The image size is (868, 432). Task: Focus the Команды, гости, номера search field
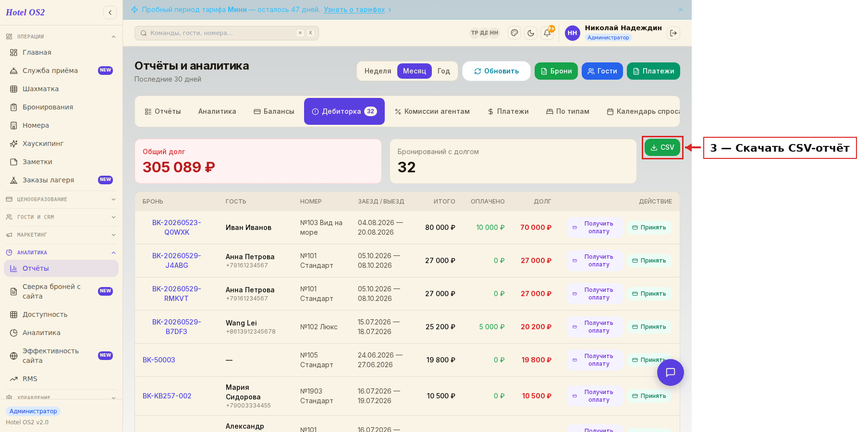(x=227, y=33)
